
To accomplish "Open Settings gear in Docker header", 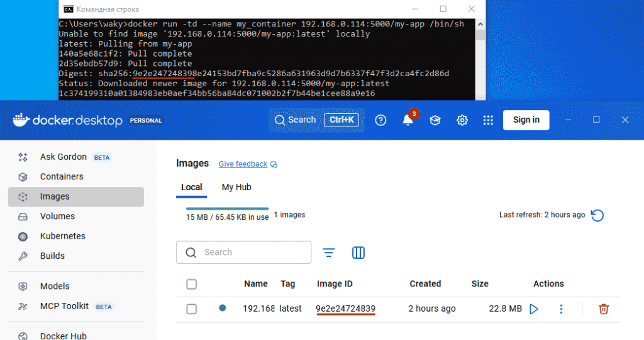I will coord(462,120).
